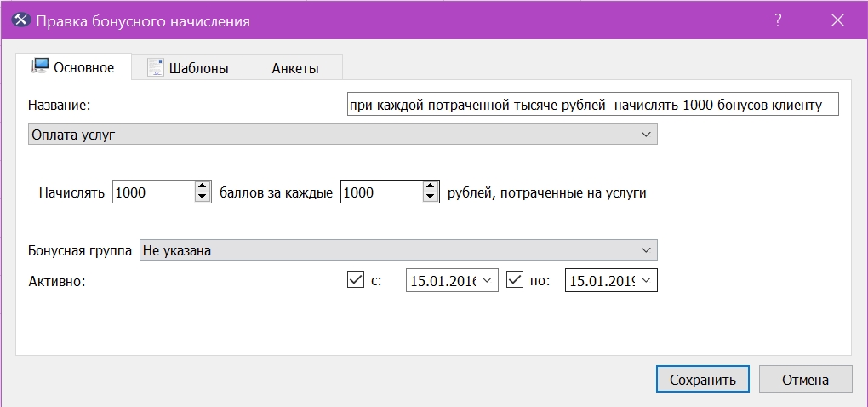Decrease the rubles amount value

(431, 198)
